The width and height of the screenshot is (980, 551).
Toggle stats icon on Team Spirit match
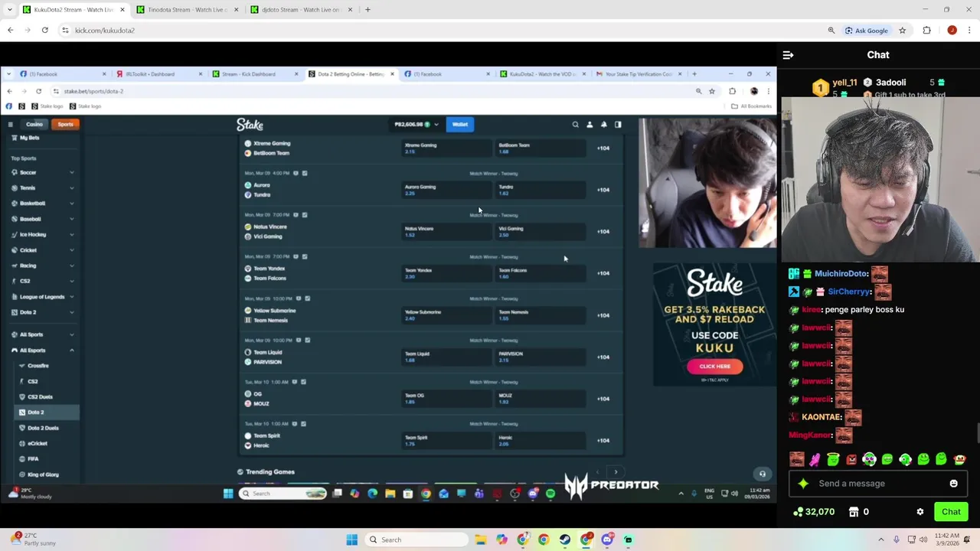coord(304,423)
